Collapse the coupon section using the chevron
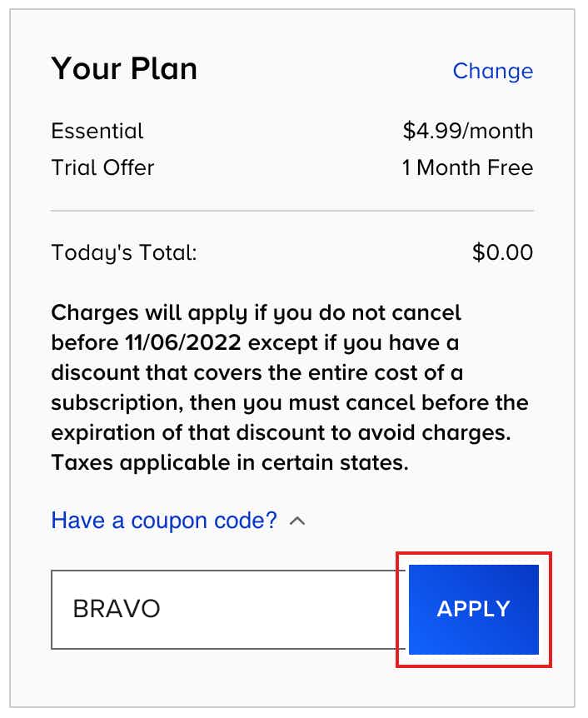This screenshot has height=718, width=588. click(x=297, y=521)
